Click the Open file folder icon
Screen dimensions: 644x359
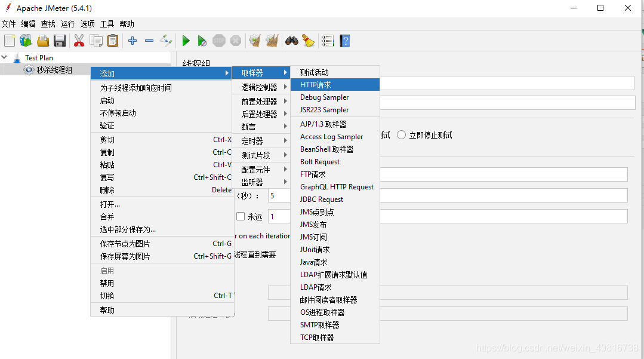(43, 41)
